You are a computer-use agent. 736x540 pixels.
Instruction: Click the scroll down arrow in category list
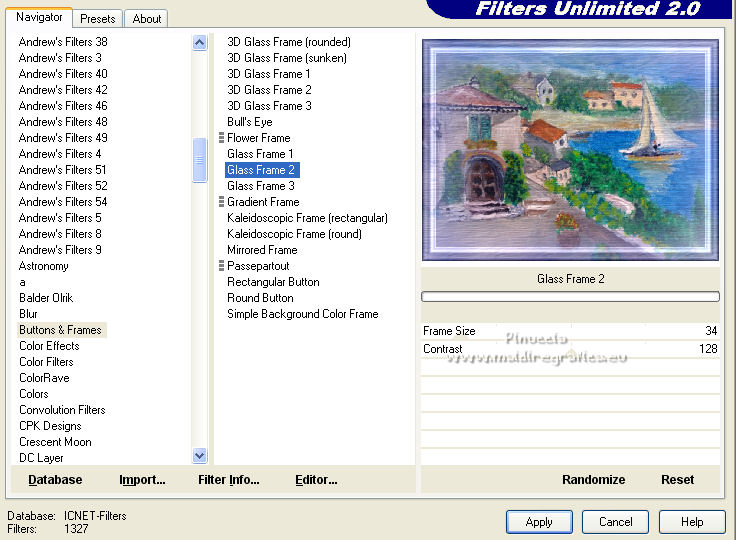199,455
